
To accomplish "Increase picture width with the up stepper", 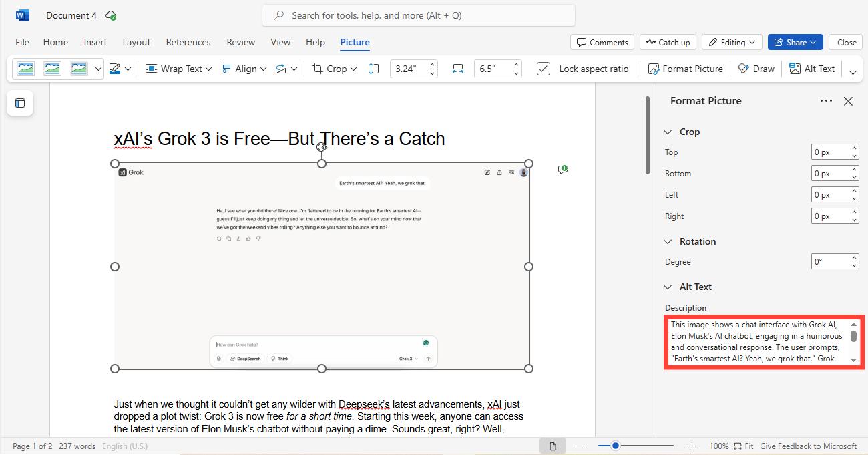I will point(517,65).
